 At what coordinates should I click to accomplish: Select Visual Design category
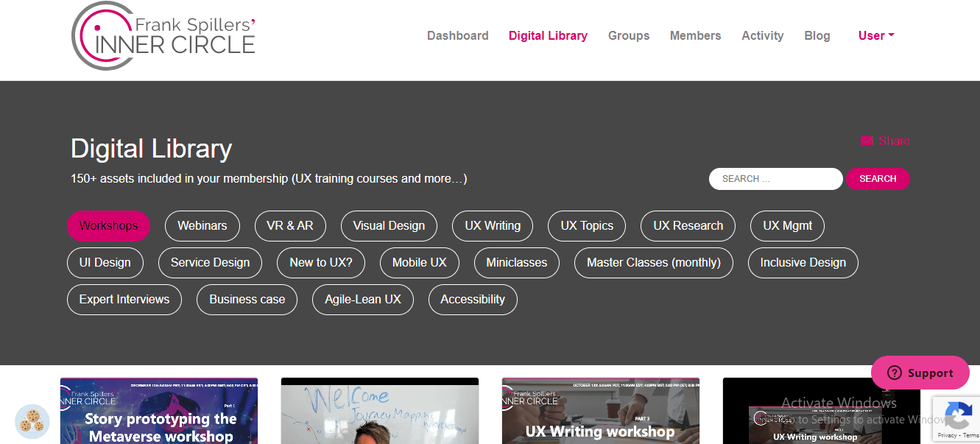389,226
